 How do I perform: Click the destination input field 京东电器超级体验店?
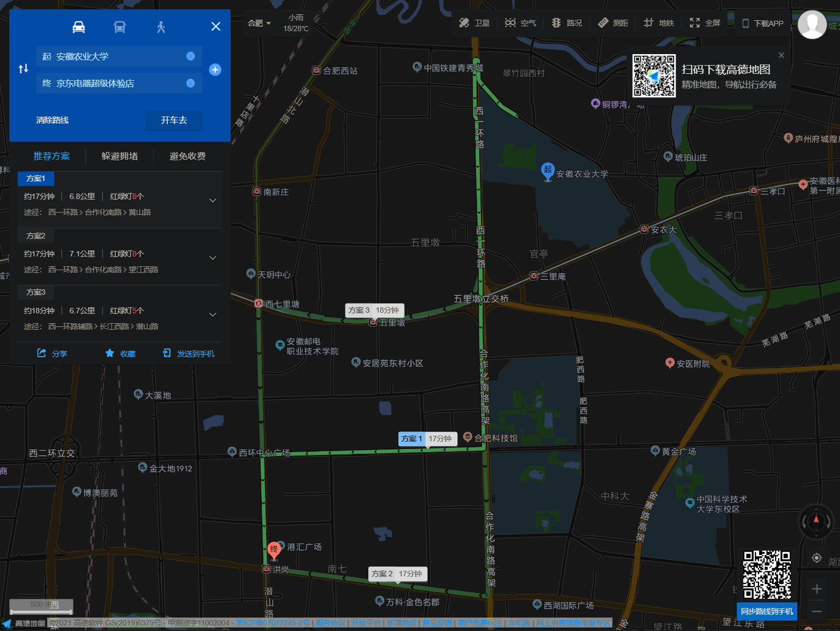point(119,83)
